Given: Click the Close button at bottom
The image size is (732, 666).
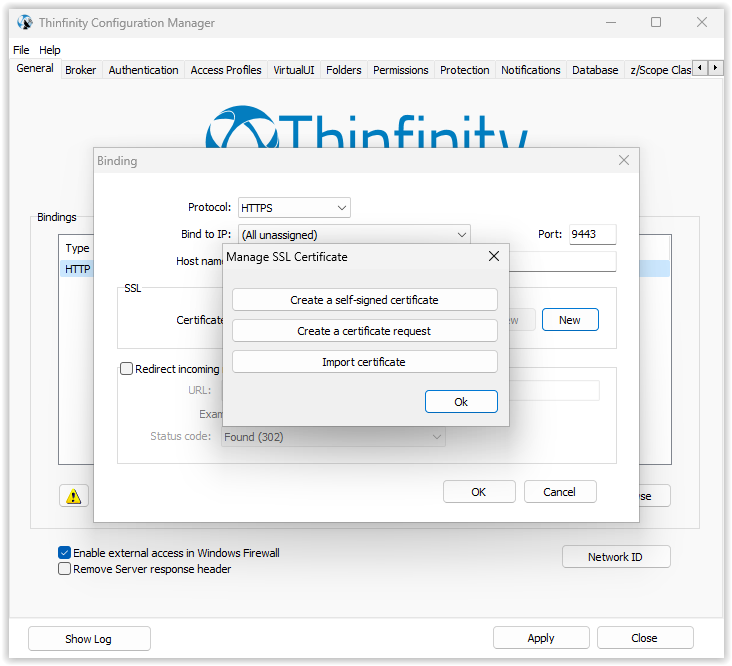Looking at the screenshot, I should (645, 638).
